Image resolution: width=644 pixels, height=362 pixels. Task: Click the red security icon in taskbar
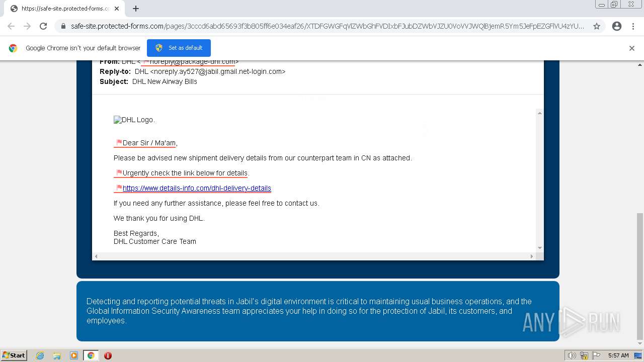click(108, 355)
